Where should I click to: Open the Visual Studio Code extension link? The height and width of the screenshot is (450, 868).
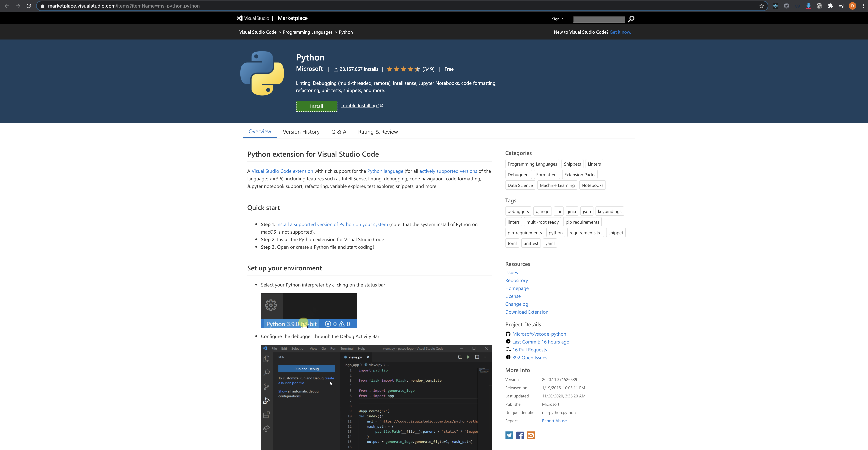(x=282, y=171)
